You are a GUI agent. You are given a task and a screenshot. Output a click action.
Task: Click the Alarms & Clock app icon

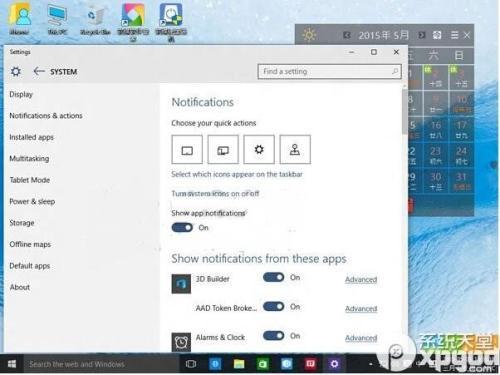point(181,342)
